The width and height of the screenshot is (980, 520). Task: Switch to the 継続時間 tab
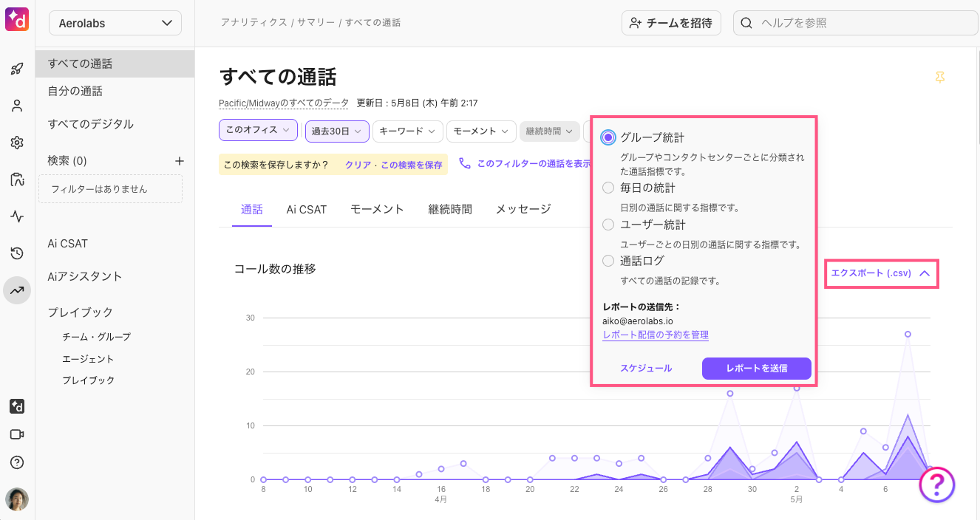[450, 209]
